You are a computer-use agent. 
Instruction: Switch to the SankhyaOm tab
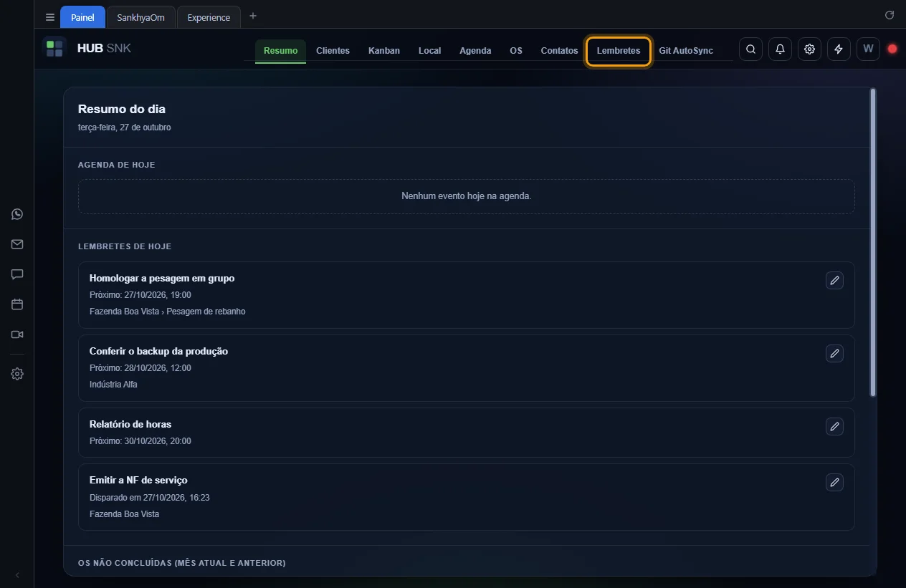(x=140, y=17)
